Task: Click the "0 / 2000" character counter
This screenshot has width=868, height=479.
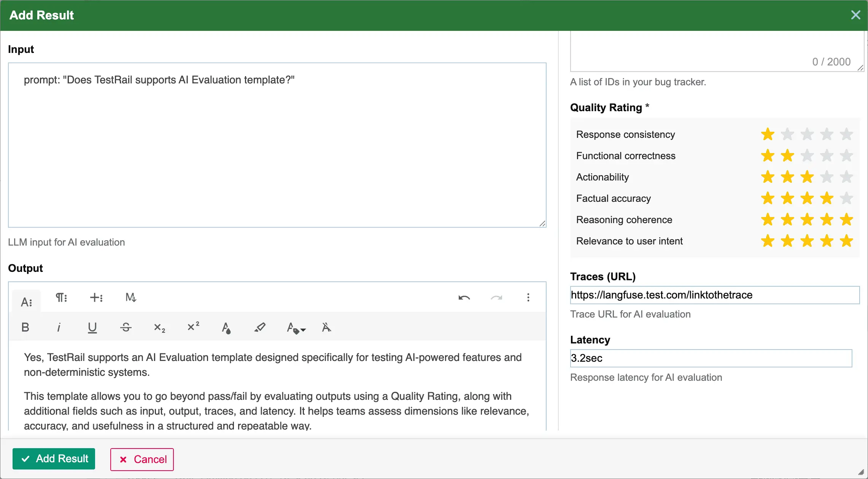Action: click(831, 62)
